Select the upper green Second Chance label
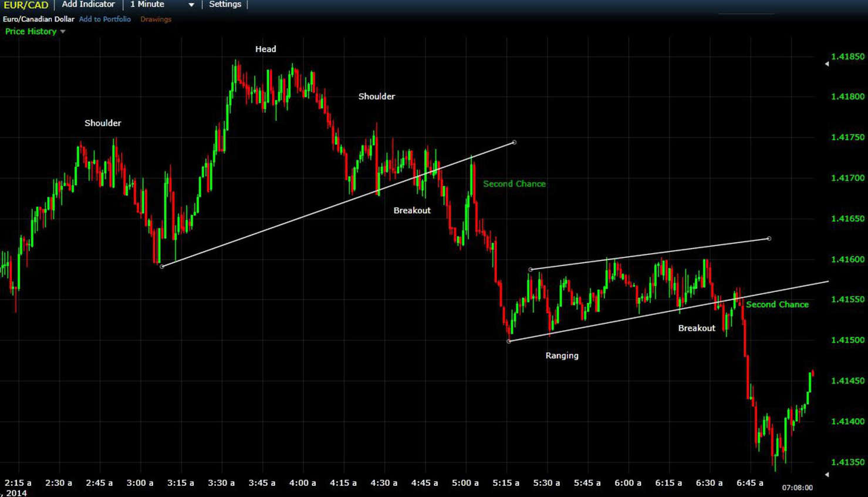 pyautogui.click(x=514, y=184)
